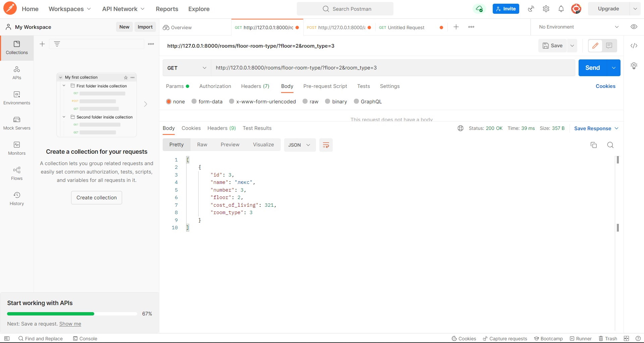The image size is (644, 343).
Task: Click the Send button
Action: click(593, 68)
